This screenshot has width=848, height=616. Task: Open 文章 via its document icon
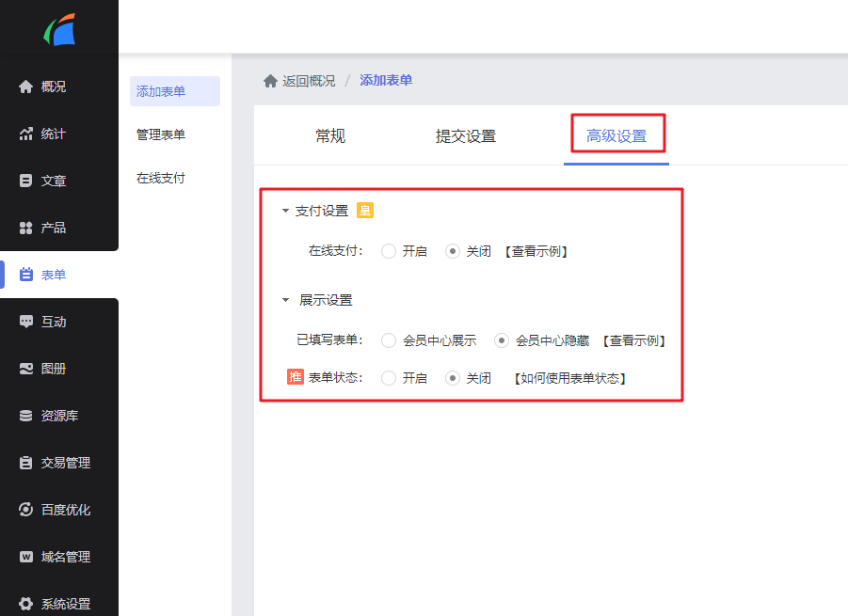click(26, 181)
